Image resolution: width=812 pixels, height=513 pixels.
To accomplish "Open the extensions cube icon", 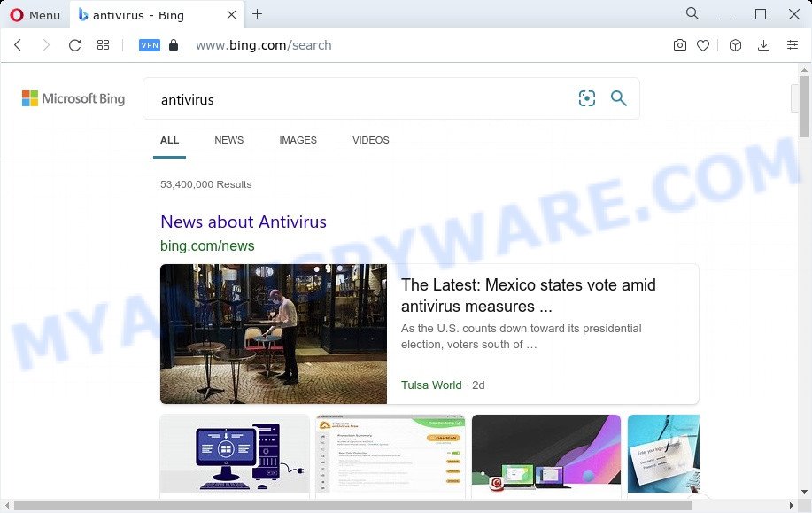I will coord(735,45).
